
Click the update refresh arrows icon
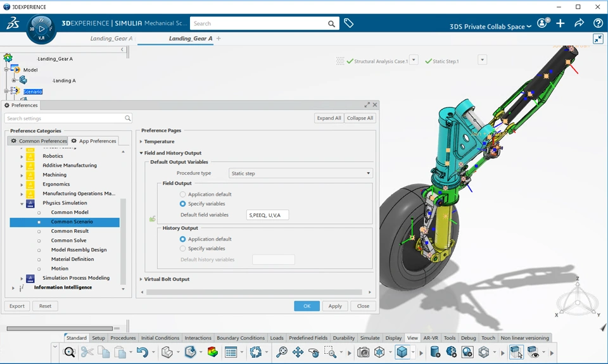click(x=255, y=352)
